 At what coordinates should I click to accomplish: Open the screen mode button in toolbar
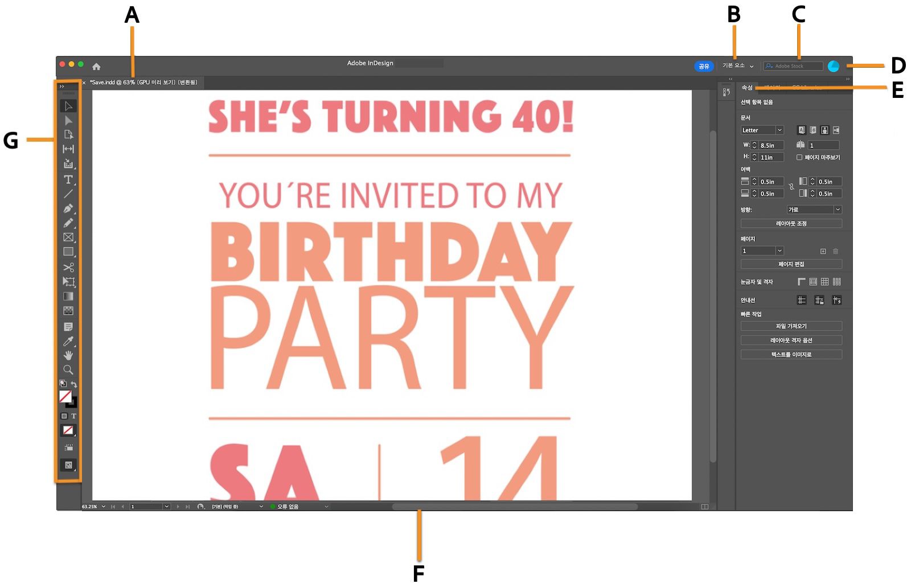coord(68,465)
